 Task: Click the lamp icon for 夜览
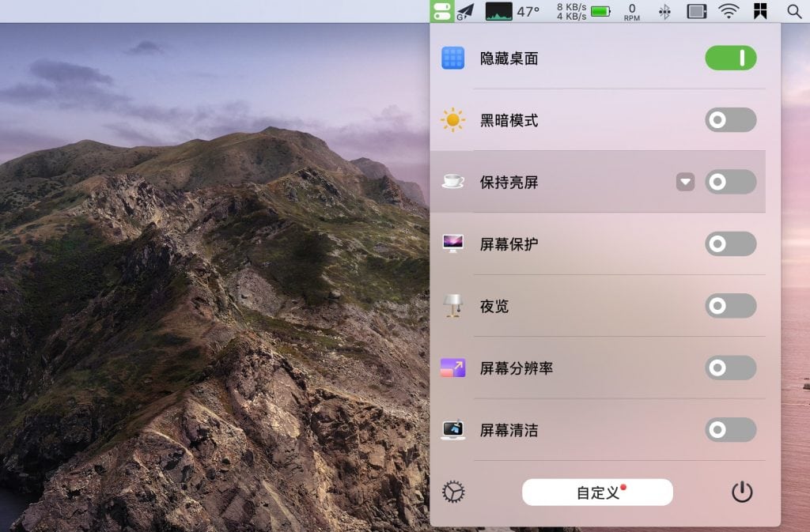click(x=453, y=306)
